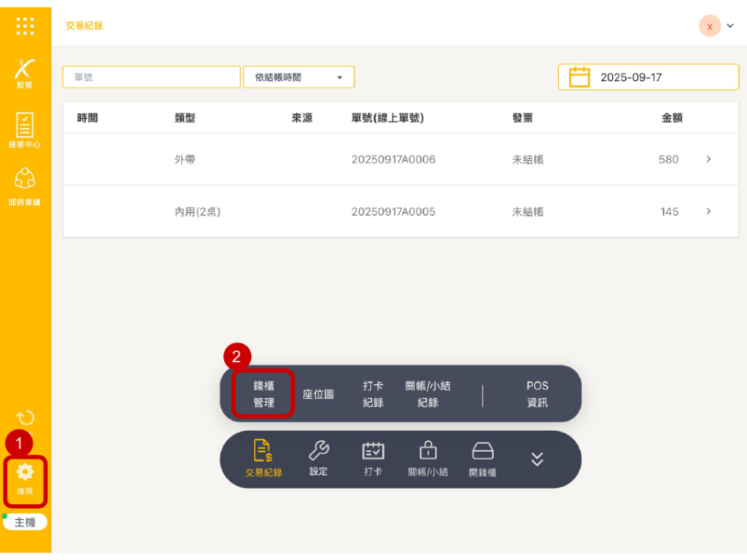Select 座位圖 in popup menu
Screen dimensions: 747x560
pyautogui.click(x=319, y=394)
